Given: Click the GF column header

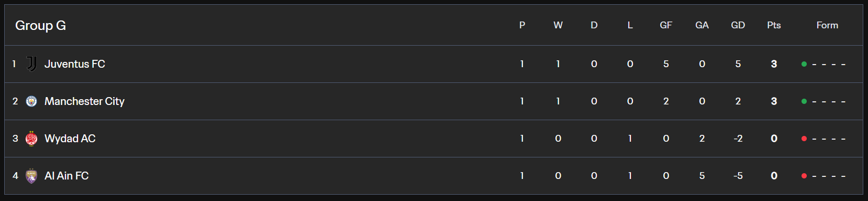Looking at the screenshot, I should point(666,25).
